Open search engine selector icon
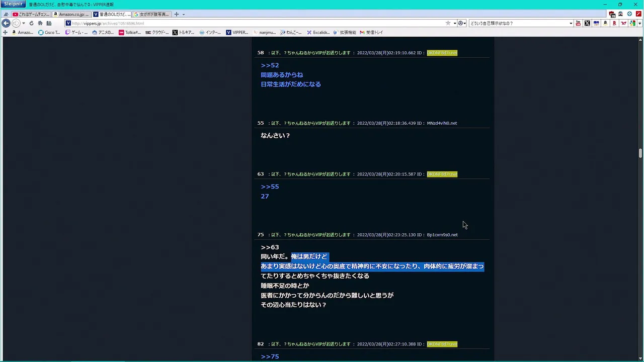The height and width of the screenshot is (362, 644). tap(461, 23)
